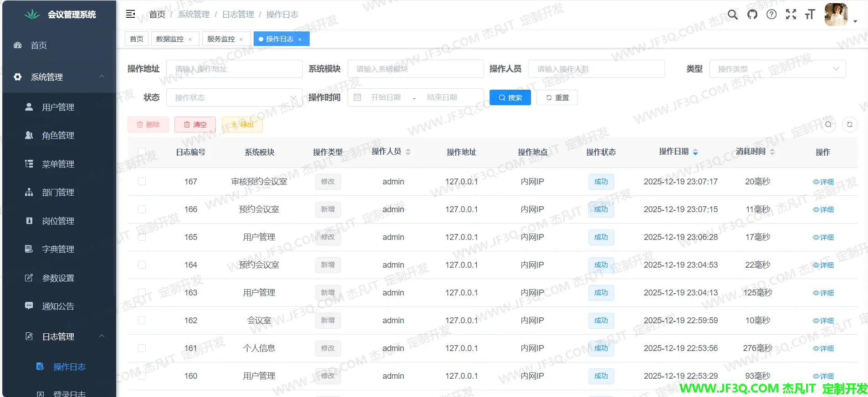Tick the checkbox for log 164
The height and width of the screenshot is (397, 868).
(x=142, y=265)
